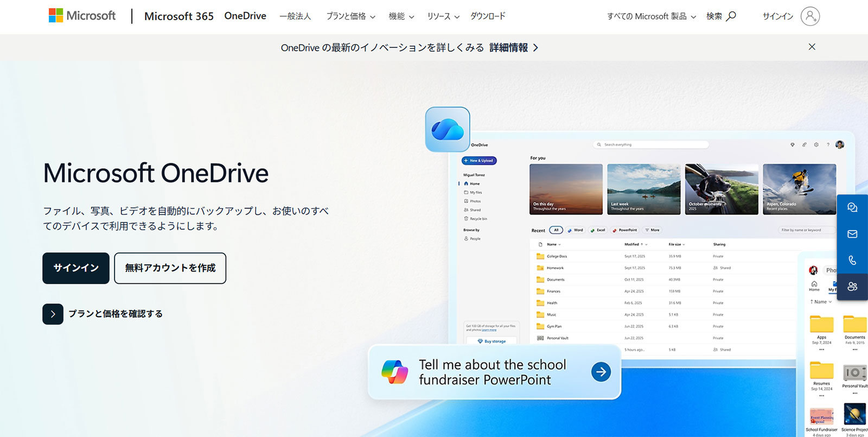Click the Copilot colorful logo icon
This screenshot has height=437, width=868.
pos(394,372)
